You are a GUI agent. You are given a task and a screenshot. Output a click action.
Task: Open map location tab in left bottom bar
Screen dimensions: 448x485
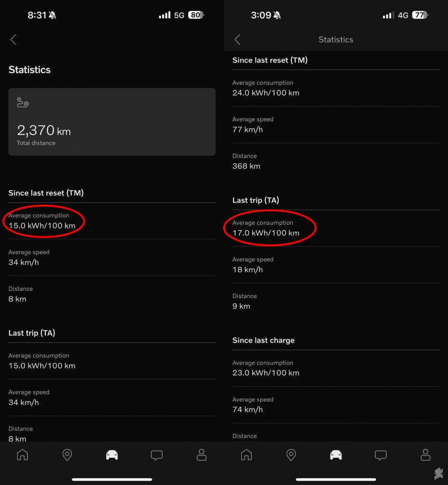click(67, 455)
